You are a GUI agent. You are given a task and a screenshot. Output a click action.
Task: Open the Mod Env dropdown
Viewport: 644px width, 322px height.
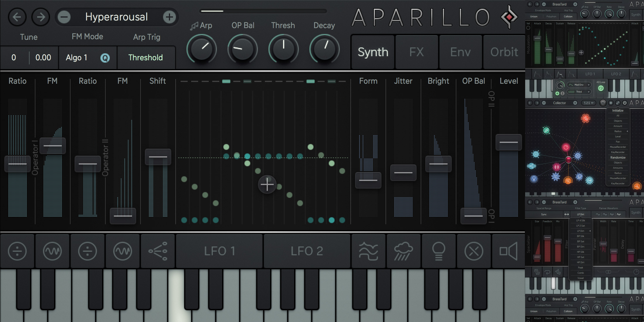(x=580, y=85)
